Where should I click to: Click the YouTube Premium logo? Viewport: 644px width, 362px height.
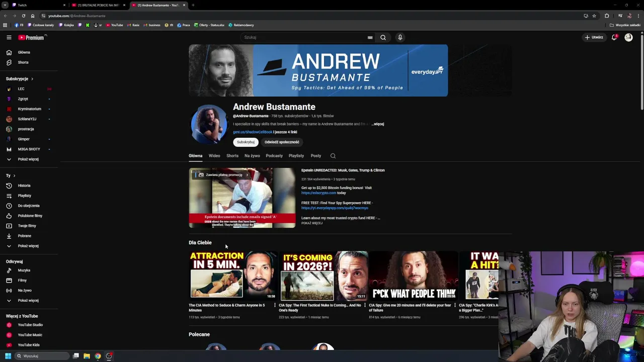coord(32,37)
